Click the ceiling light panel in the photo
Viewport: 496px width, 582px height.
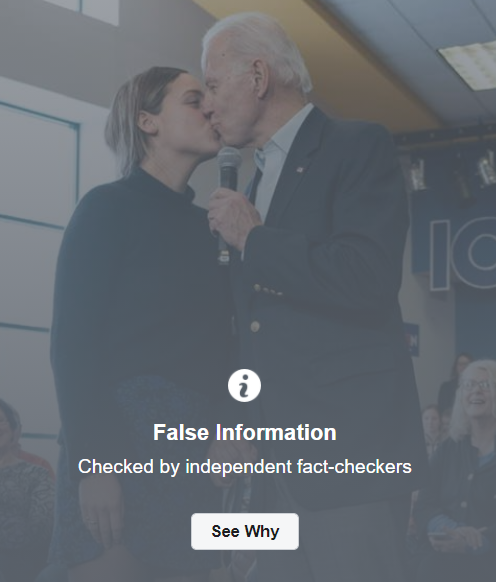(470, 65)
